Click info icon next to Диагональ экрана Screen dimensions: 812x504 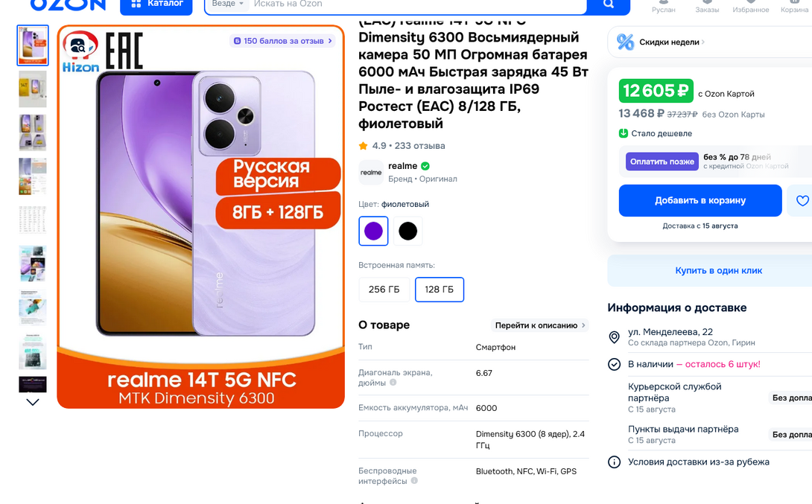[x=393, y=383]
